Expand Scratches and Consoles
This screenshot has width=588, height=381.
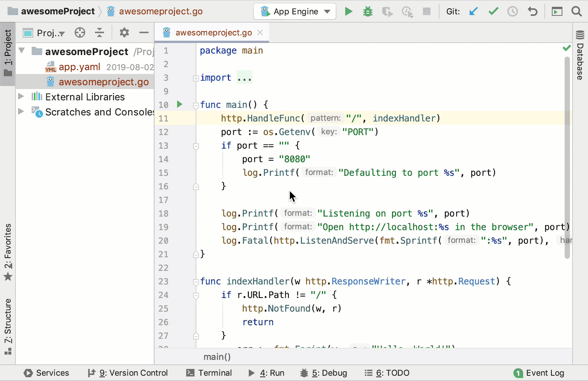click(21, 112)
